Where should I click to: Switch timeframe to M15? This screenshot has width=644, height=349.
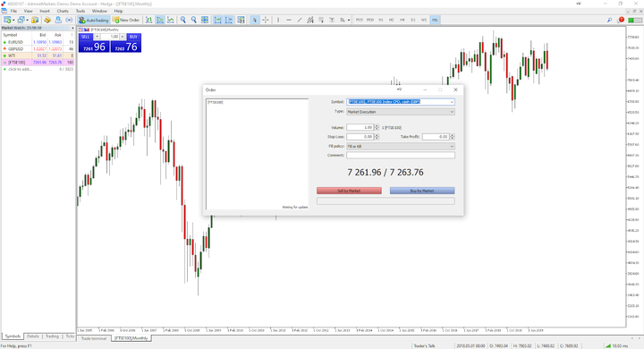tap(360, 20)
